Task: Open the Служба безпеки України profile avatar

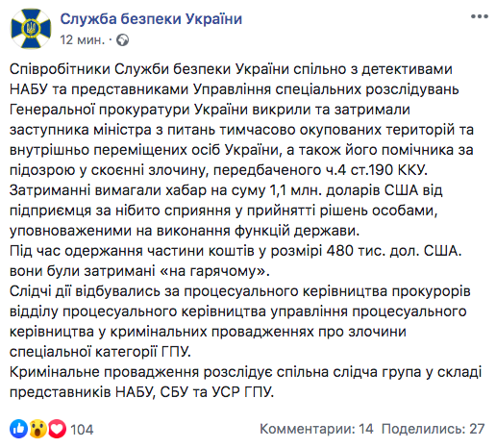Action: [31, 29]
